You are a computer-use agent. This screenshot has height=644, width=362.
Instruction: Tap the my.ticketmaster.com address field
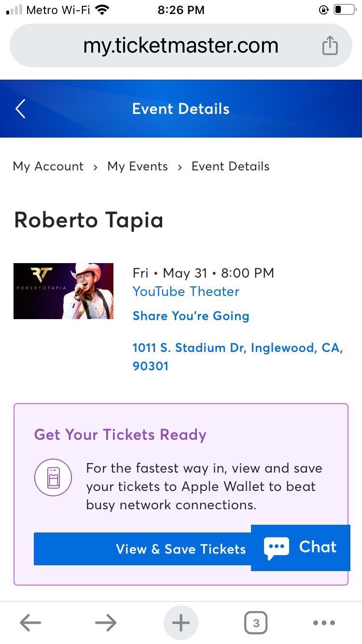181,46
